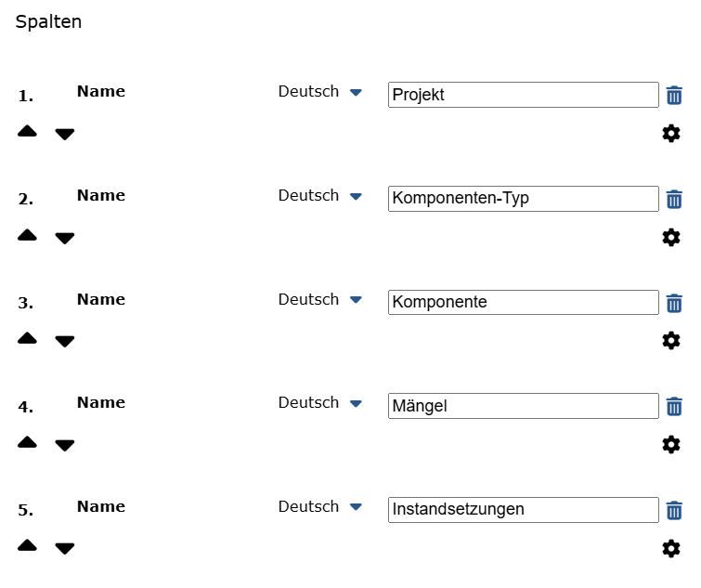This screenshot has height=588, width=701.
Task: Move column 4 up with arrow
Action: tap(27, 442)
